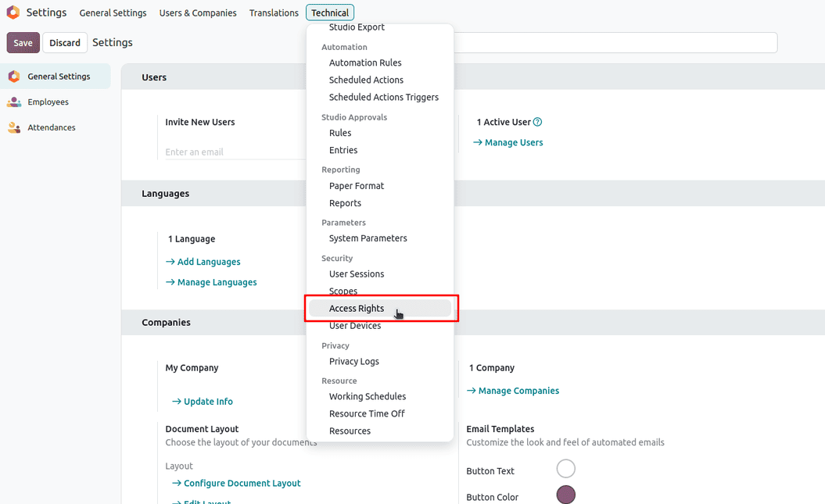825x504 pixels.
Task: Open the Translations menu
Action: tap(274, 13)
